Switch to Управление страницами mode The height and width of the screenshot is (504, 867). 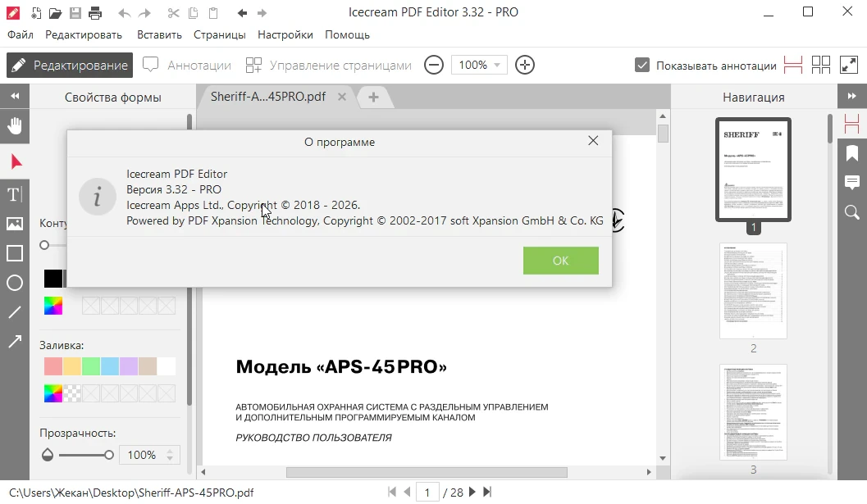tap(328, 66)
